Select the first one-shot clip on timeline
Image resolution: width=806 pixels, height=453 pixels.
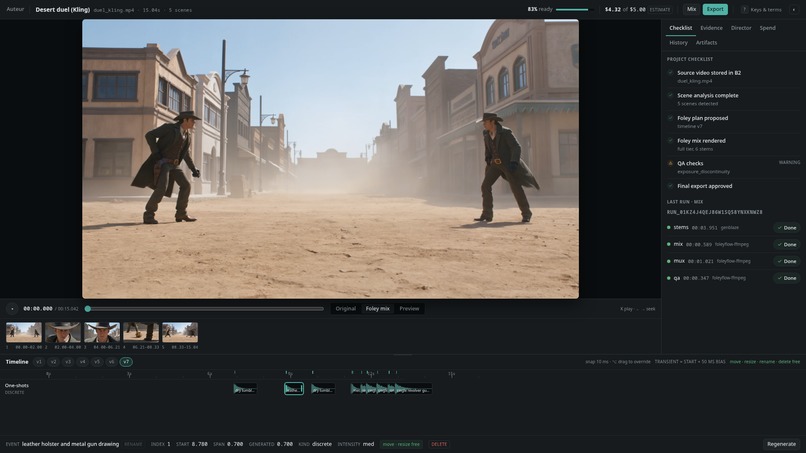[245, 389]
